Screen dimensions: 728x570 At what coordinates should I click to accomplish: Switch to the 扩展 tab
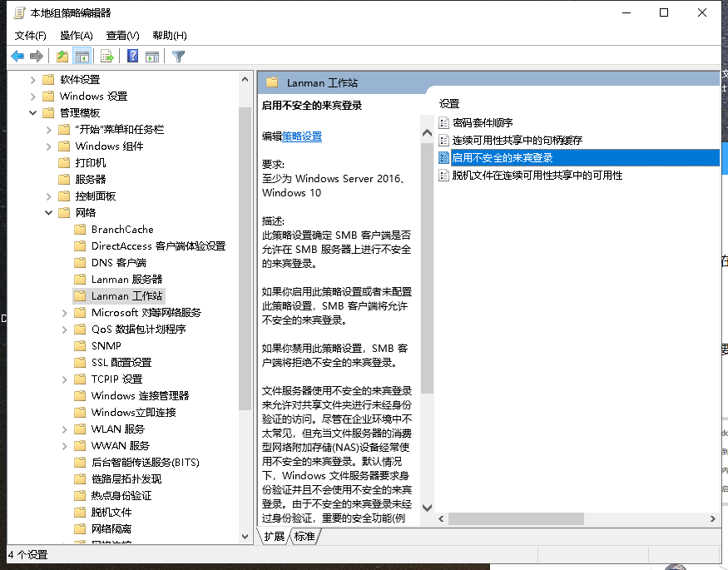click(274, 537)
